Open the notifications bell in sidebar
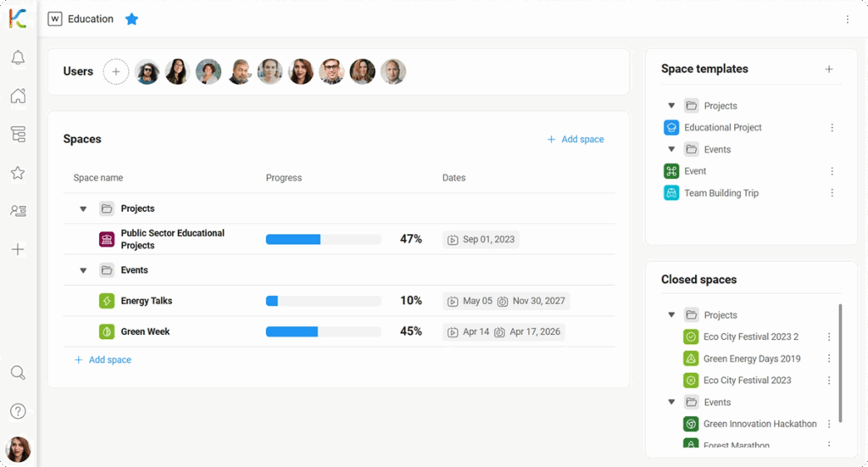Image resolution: width=868 pixels, height=467 pixels. tap(18, 58)
